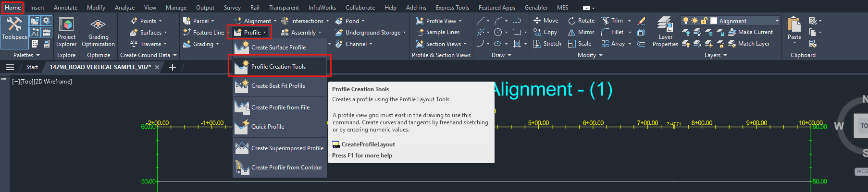The image size is (868, 192).
Task: Toggle the Toolspace palette
Action: [x=14, y=29]
